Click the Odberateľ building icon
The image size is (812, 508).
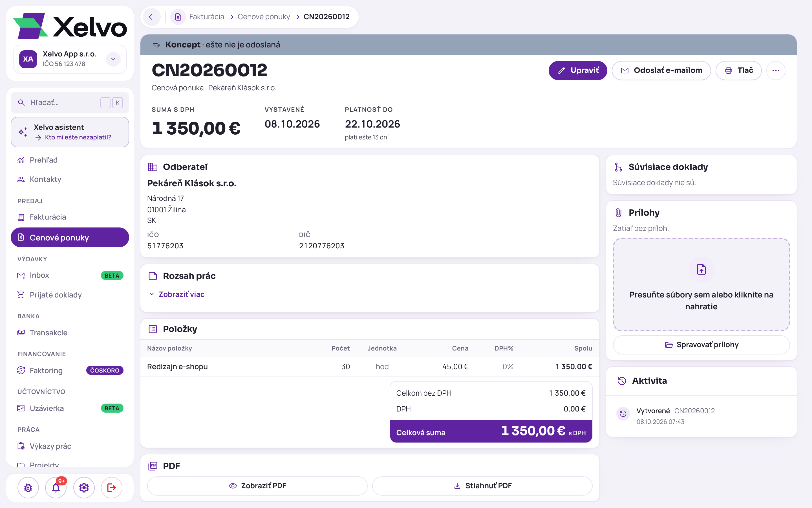[153, 167]
